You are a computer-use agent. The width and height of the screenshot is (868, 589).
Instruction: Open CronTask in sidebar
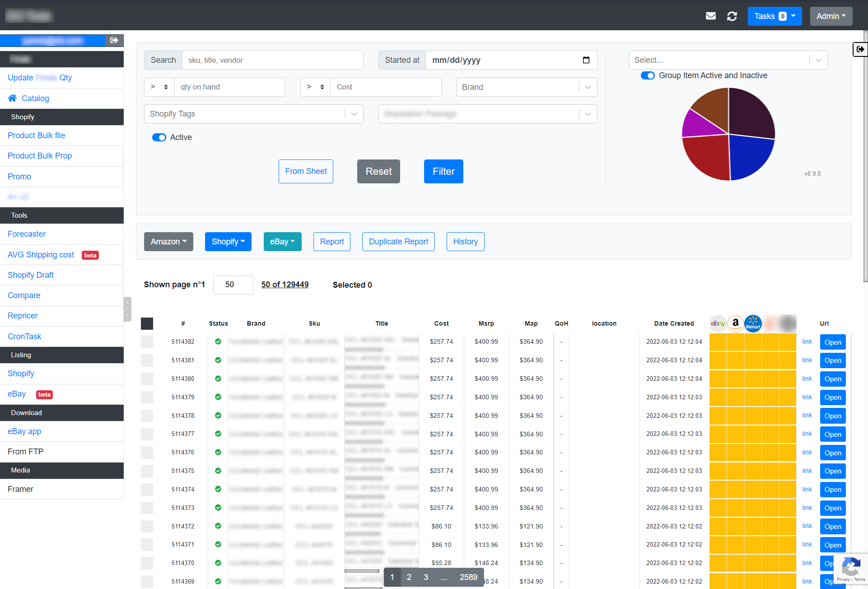24,337
